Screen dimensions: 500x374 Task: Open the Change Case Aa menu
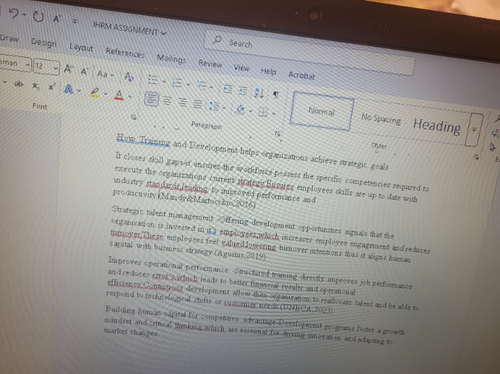[105, 74]
